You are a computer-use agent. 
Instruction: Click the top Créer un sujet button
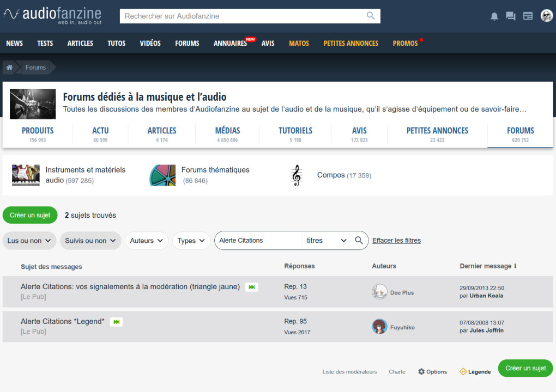pos(30,215)
